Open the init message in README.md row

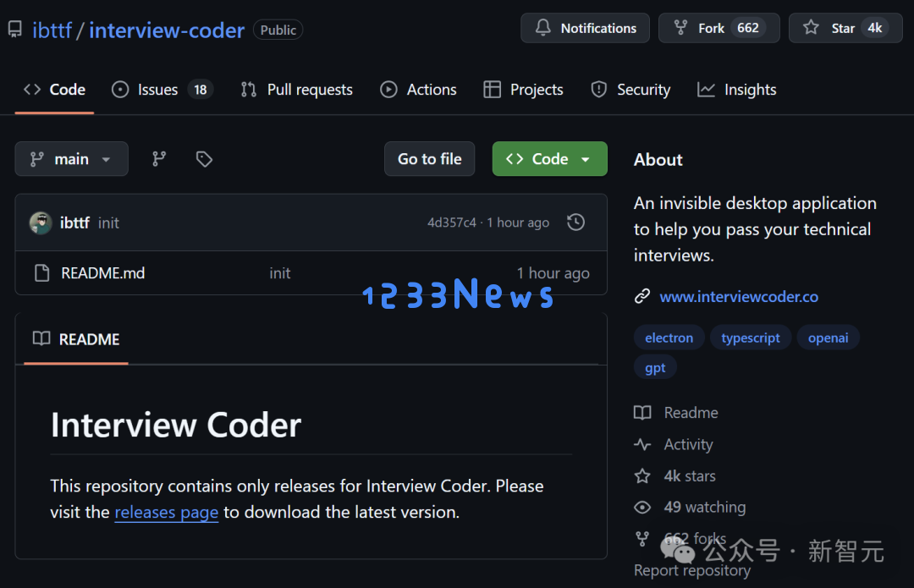click(280, 272)
